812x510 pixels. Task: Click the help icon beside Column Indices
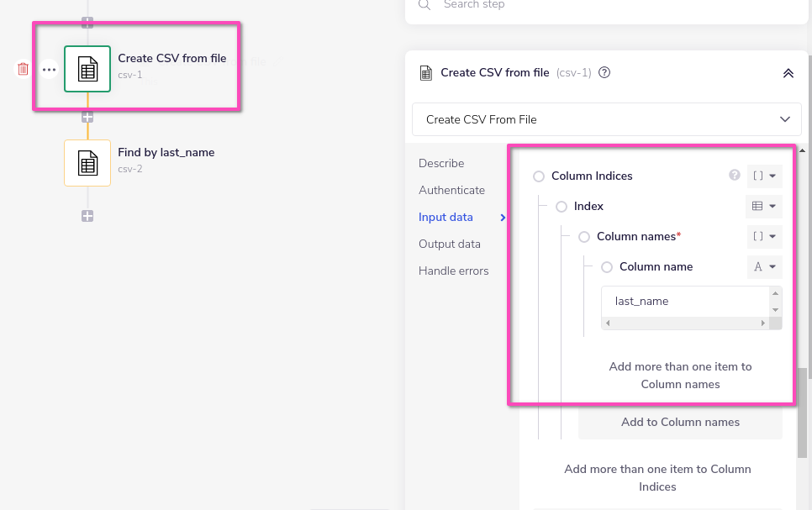click(x=734, y=176)
